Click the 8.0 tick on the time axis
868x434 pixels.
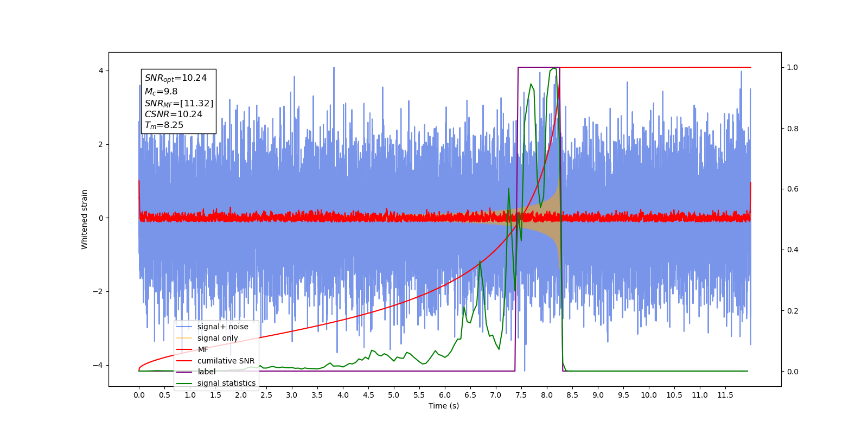pos(547,395)
